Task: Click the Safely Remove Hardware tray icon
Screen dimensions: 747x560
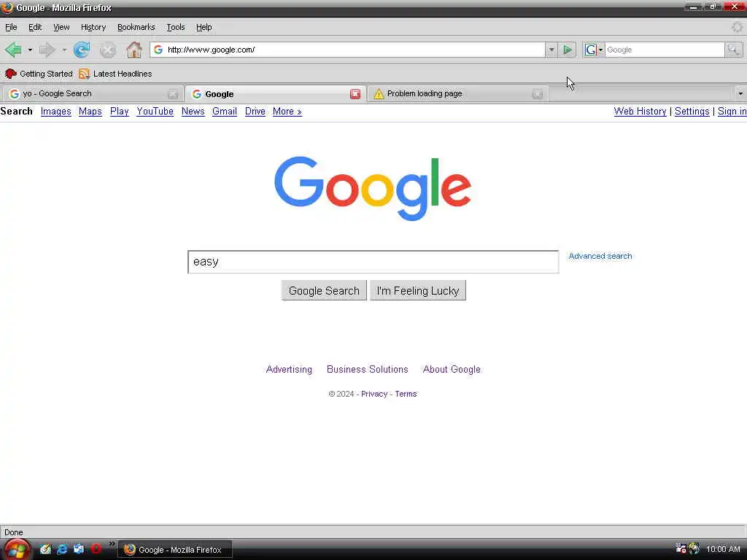Action: click(x=681, y=548)
